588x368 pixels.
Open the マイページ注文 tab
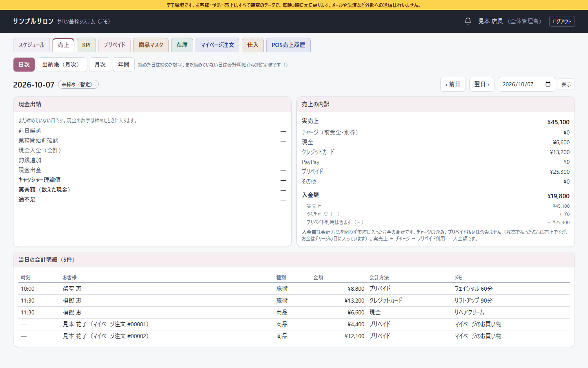[217, 45]
